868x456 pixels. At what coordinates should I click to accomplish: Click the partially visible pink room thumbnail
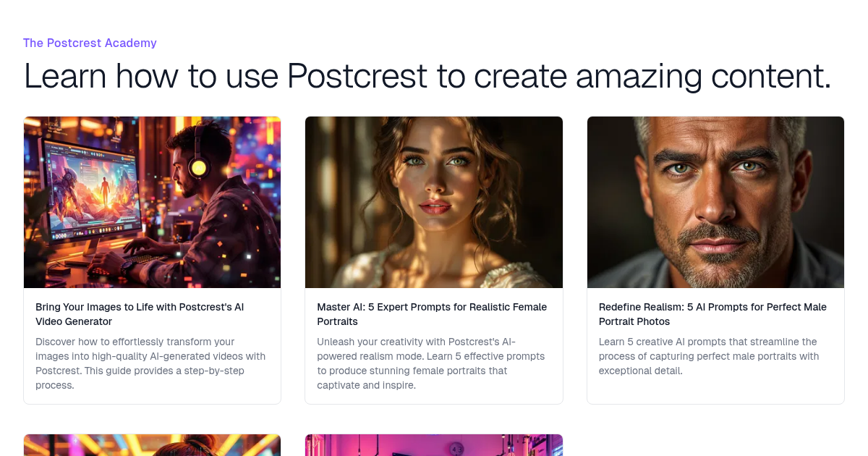[x=434, y=444]
